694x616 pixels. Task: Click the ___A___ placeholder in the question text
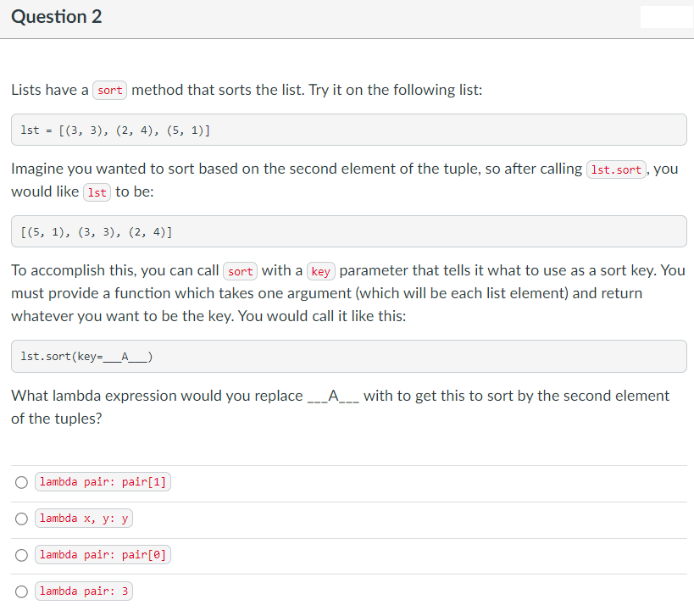(333, 396)
